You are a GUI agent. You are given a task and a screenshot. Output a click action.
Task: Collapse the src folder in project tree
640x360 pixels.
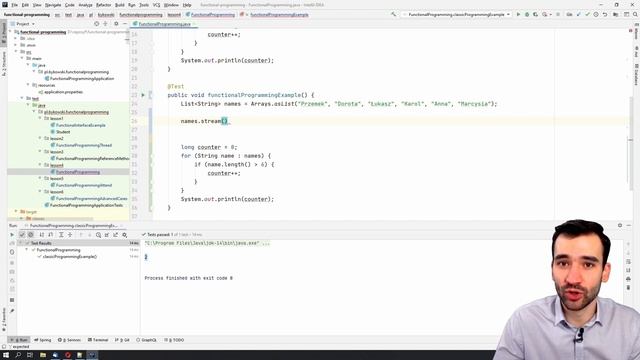(x=17, y=52)
